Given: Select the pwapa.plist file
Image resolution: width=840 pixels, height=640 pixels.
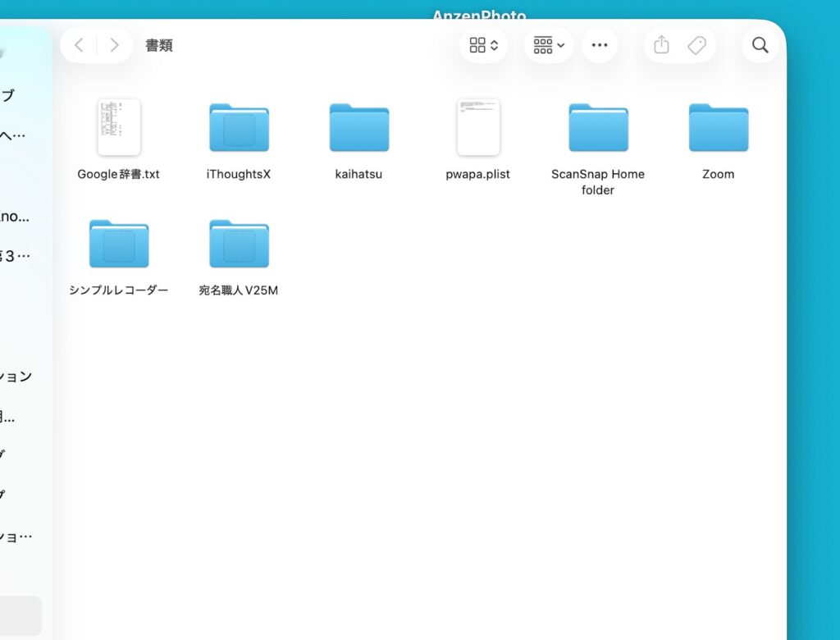Looking at the screenshot, I should (x=478, y=127).
